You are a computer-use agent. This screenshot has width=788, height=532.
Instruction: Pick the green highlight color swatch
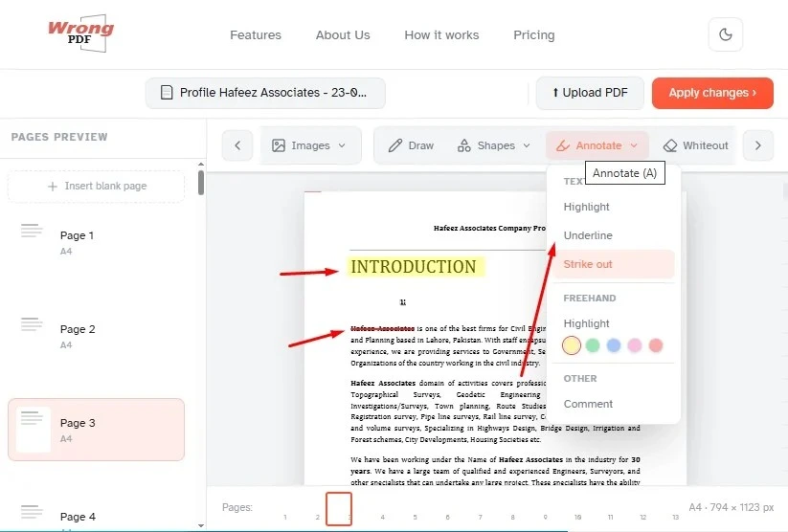pyautogui.click(x=593, y=345)
